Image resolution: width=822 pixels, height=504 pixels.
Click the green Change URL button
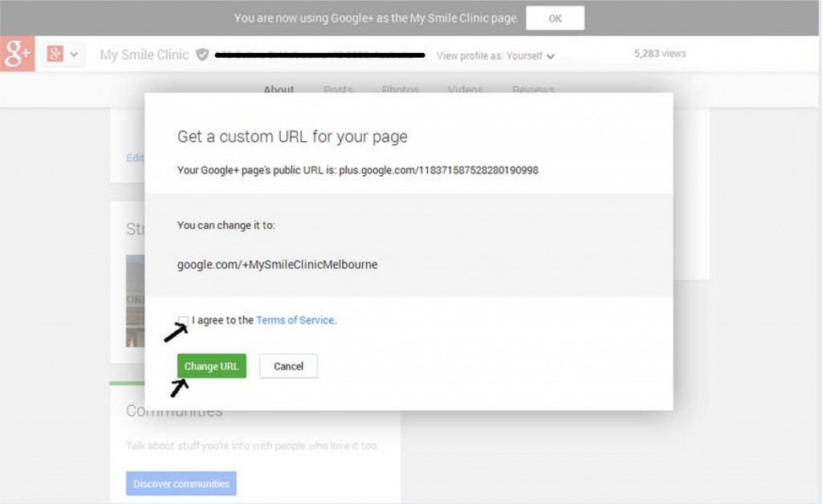(211, 365)
